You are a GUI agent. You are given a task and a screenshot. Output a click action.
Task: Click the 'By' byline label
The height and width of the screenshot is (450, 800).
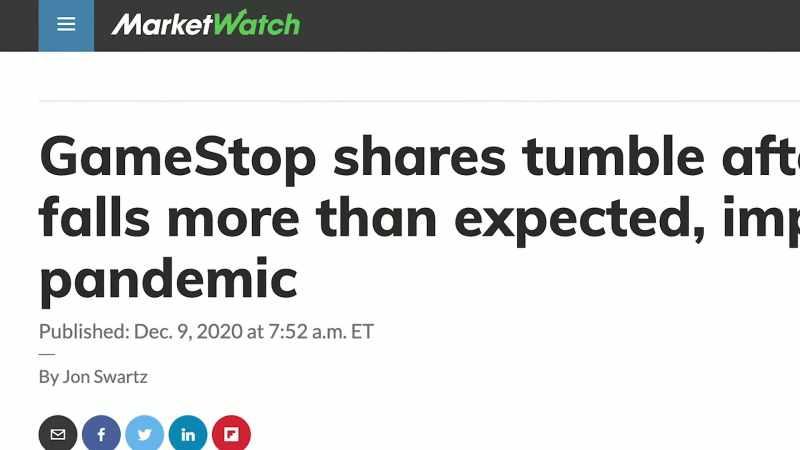[48, 378]
